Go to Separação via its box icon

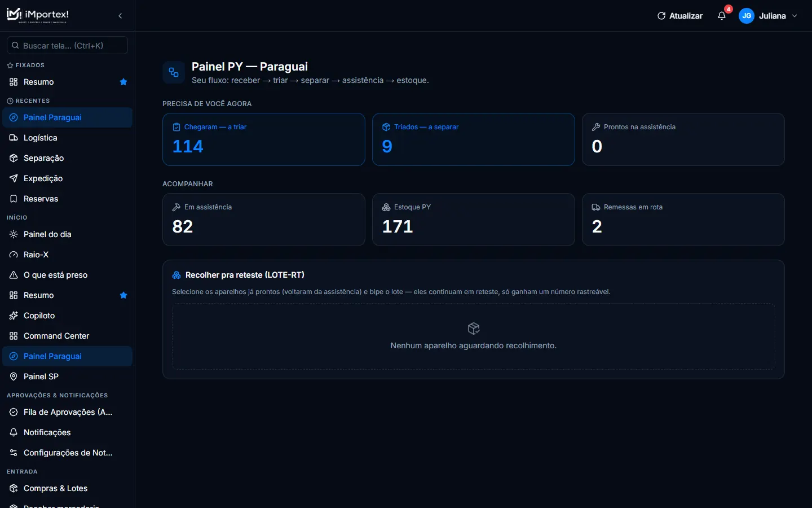(x=14, y=158)
